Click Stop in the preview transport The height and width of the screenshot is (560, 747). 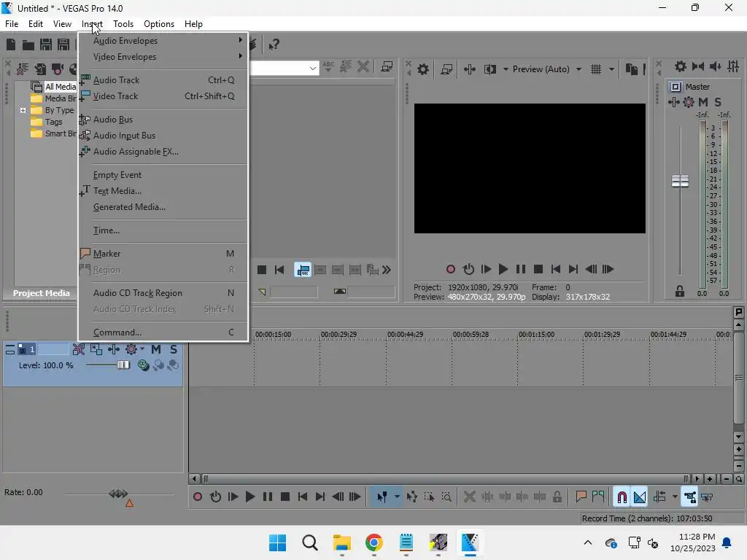[x=538, y=269]
